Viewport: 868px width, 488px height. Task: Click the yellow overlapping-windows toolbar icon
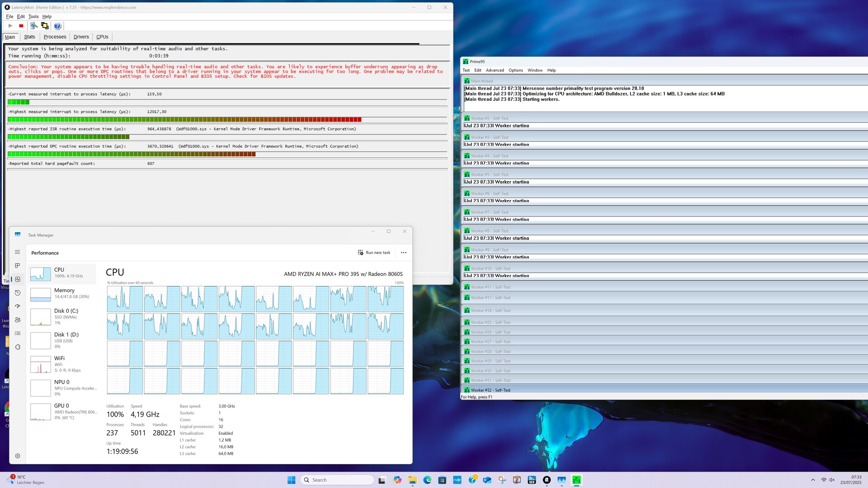pos(45,26)
